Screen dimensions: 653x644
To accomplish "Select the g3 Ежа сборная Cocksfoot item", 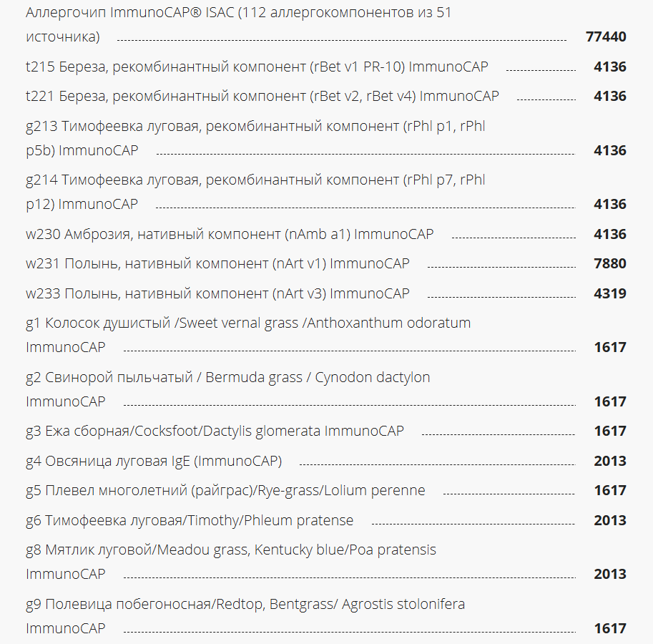I will point(215,431).
